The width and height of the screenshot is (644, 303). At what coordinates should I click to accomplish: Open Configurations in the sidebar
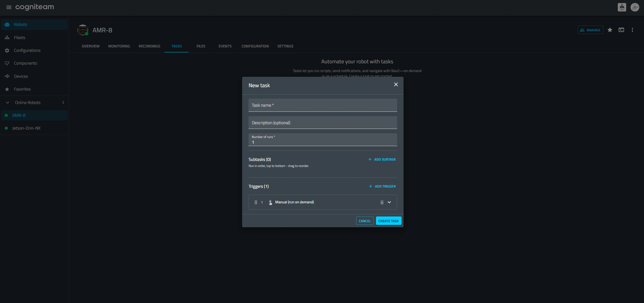[x=34, y=50]
